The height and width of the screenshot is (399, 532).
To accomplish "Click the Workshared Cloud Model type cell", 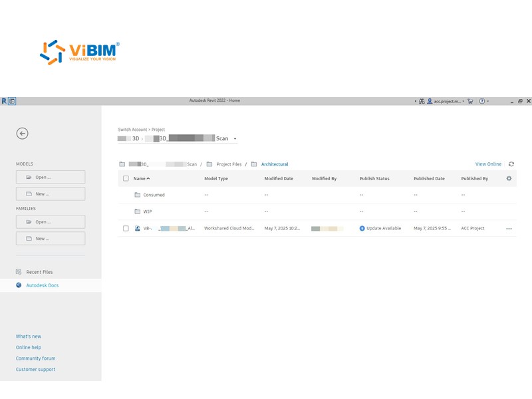I will click(229, 228).
